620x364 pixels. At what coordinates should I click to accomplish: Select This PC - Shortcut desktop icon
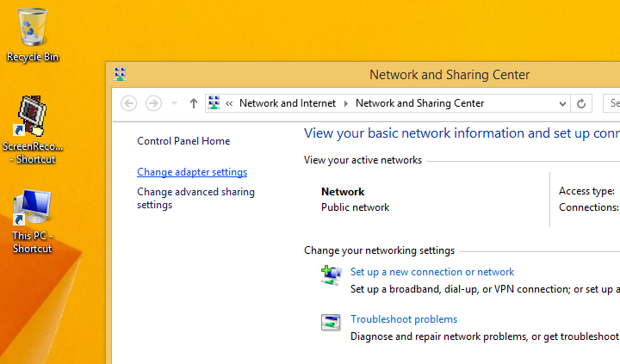32,221
